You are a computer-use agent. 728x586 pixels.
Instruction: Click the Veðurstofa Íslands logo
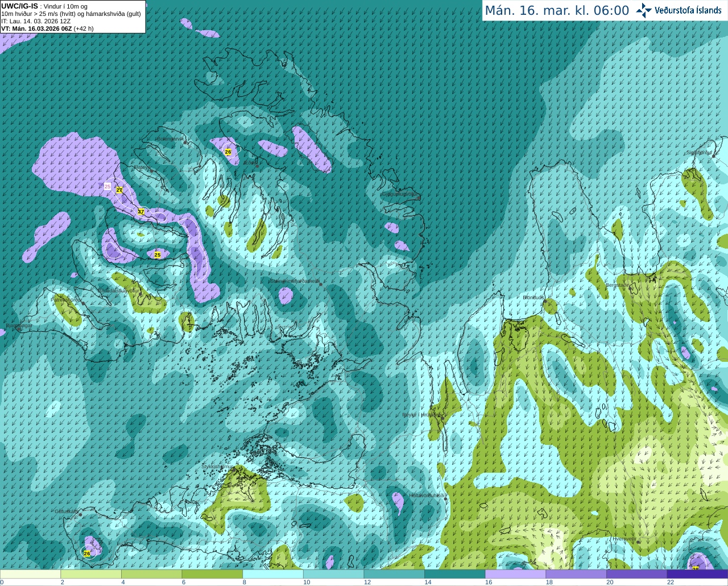(679, 10)
